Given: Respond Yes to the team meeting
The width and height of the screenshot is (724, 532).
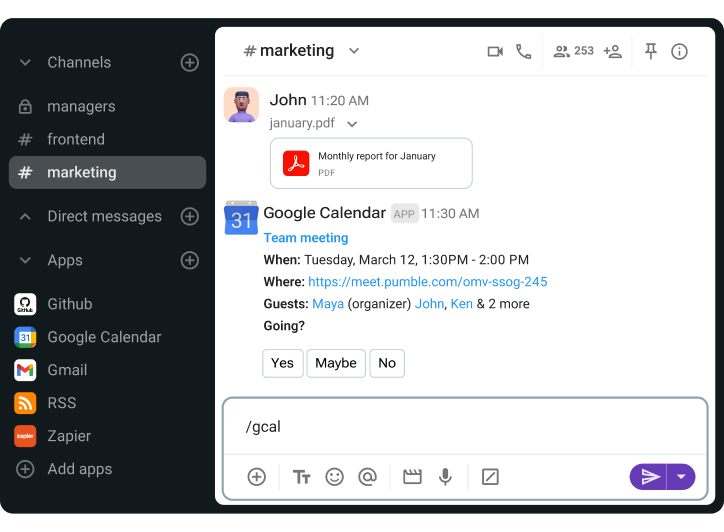Looking at the screenshot, I should click(x=283, y=363).
